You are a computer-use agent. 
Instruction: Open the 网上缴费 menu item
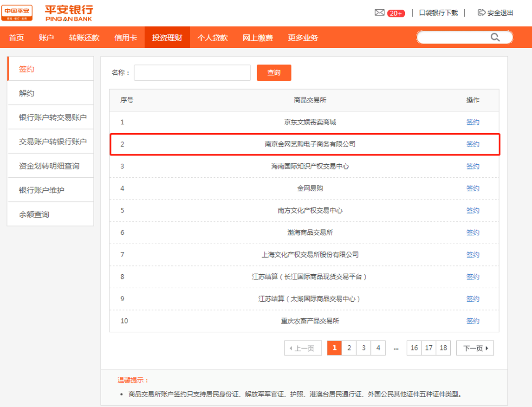click(x=258, y=38)
